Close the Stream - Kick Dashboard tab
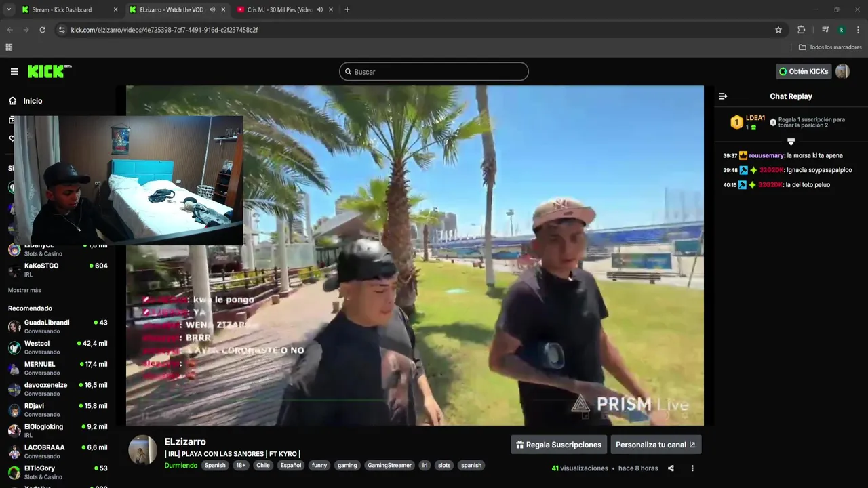The width and height of the screenshot is (868, 488). [115, 9]
